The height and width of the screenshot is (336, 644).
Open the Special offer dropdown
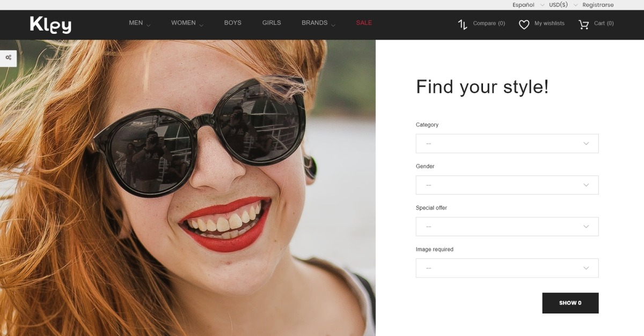[507, 227]
